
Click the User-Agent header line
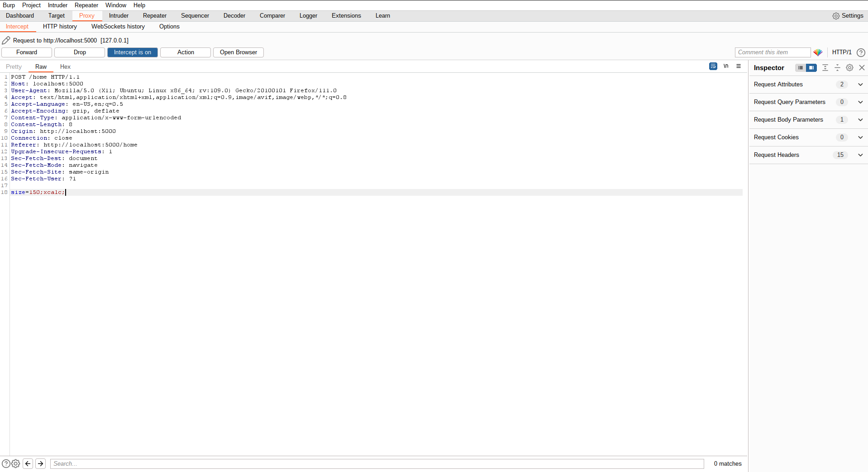click(174, 91)
